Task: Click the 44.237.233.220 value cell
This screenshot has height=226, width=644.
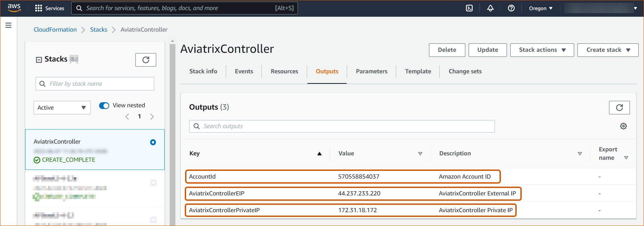Action: click(359, 193)
